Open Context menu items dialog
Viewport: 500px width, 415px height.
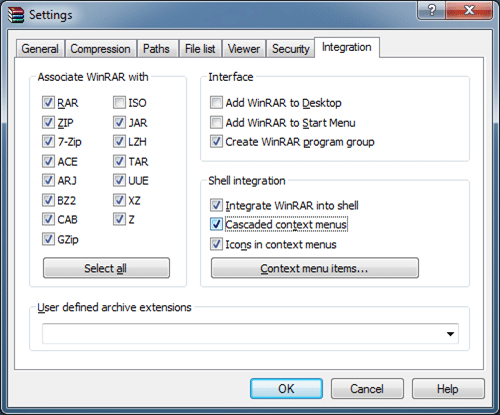(x=315, y=268)
